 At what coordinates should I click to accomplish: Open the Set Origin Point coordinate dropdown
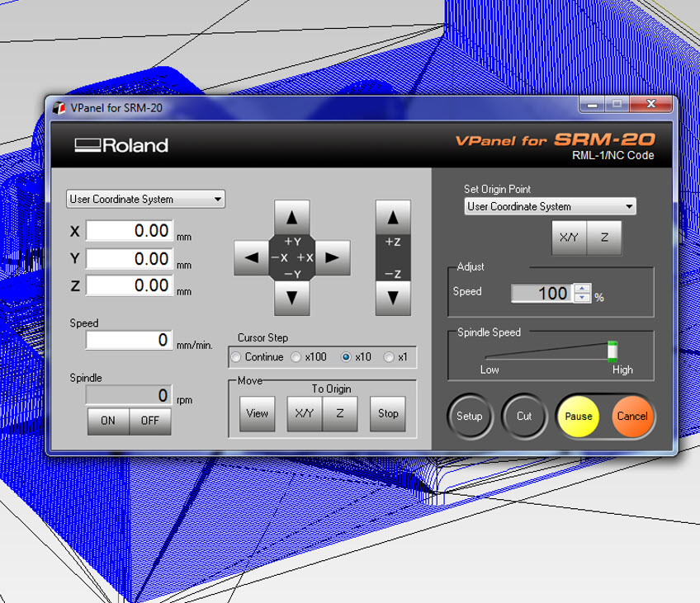(x=550, y=206)
